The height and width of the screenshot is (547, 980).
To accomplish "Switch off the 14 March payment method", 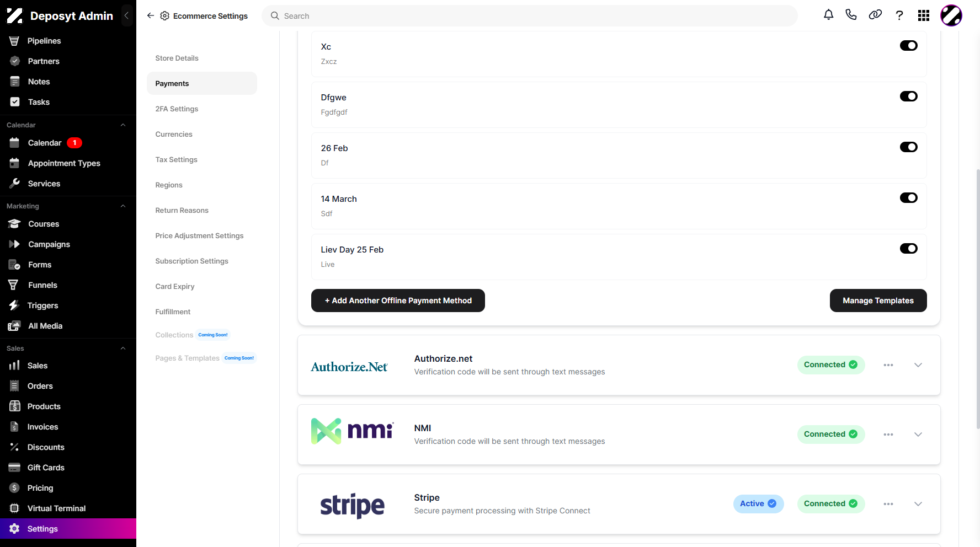I will 909,198.
